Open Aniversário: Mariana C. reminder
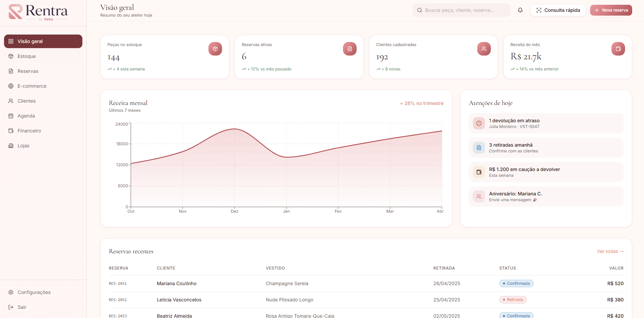644x318 pixels. (546, 196)
